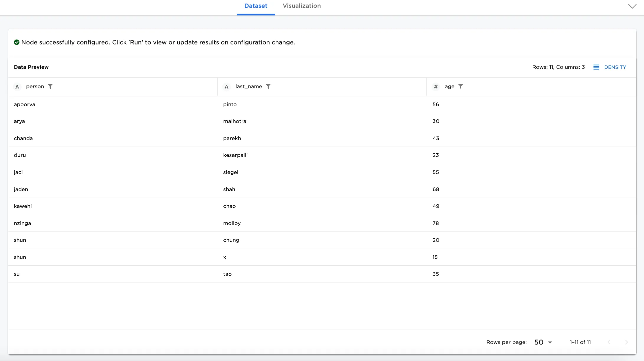Select the cell containing 'apoorva'

point(24,104)
